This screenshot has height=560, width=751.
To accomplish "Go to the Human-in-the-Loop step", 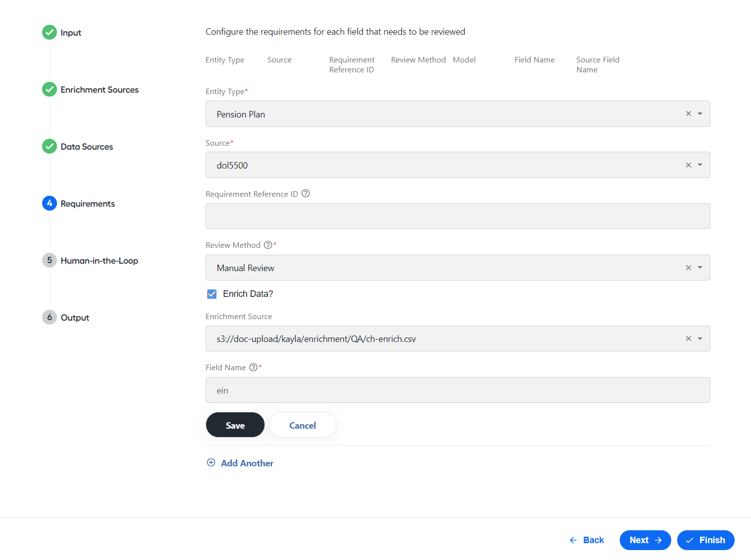I will coord(99,261).
